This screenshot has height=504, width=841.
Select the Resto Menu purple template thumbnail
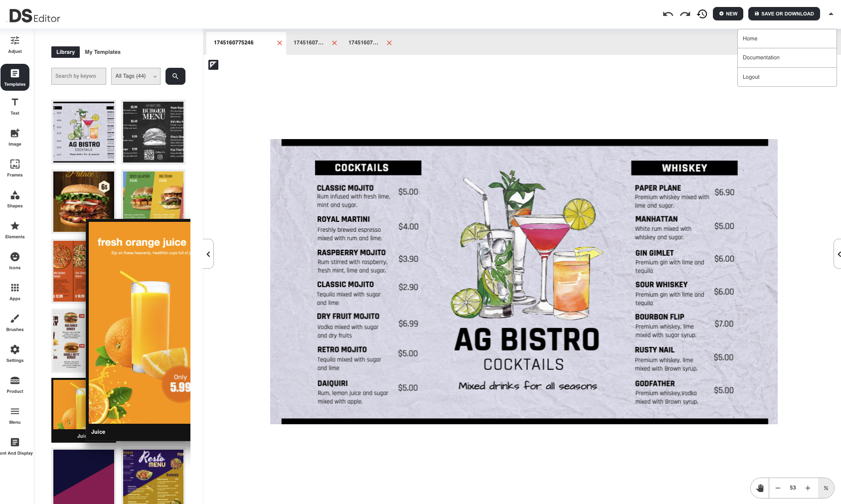click(154, 477)
